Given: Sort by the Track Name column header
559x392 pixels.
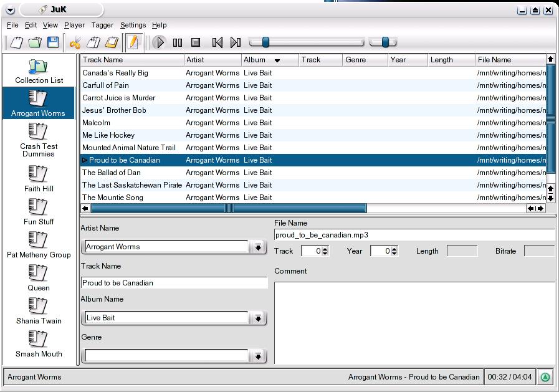Looking at the screenshot, I should [132, 60].
